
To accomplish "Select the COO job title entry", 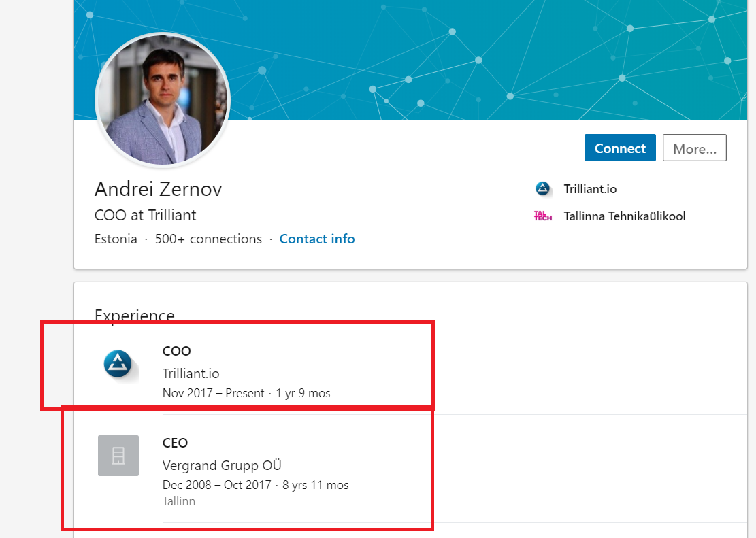I will pyautogui.click(x=176, y=351).
